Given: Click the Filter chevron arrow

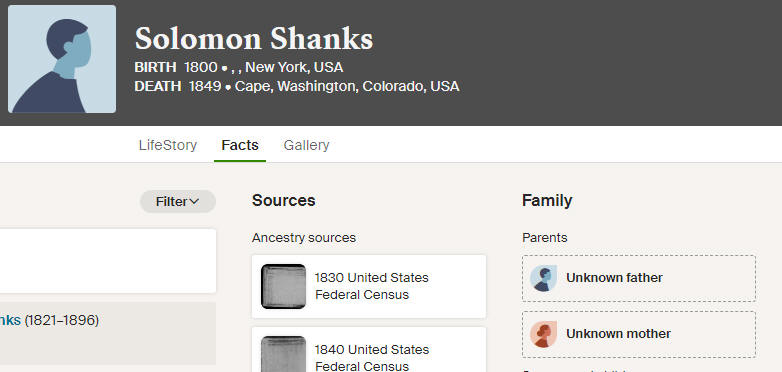Looking at the screenshot, I should pyautogui.click(x=195, y=201).
